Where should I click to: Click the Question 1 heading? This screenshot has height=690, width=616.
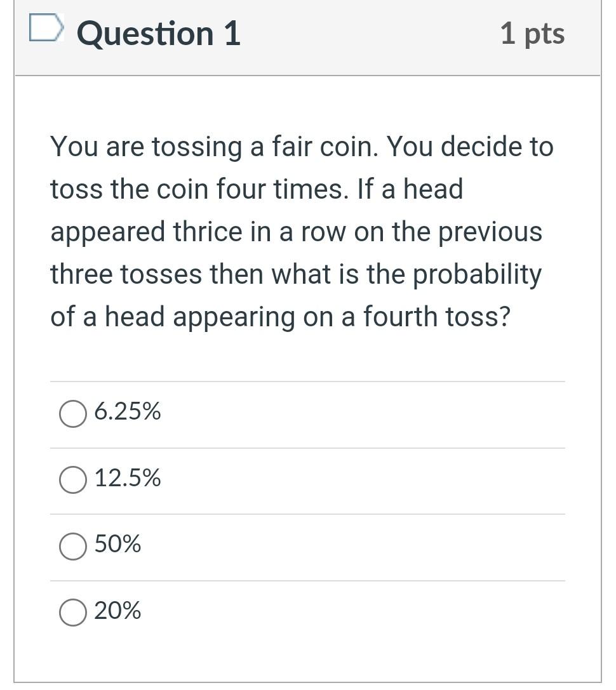pyautogui.click(x=159, y=34)
